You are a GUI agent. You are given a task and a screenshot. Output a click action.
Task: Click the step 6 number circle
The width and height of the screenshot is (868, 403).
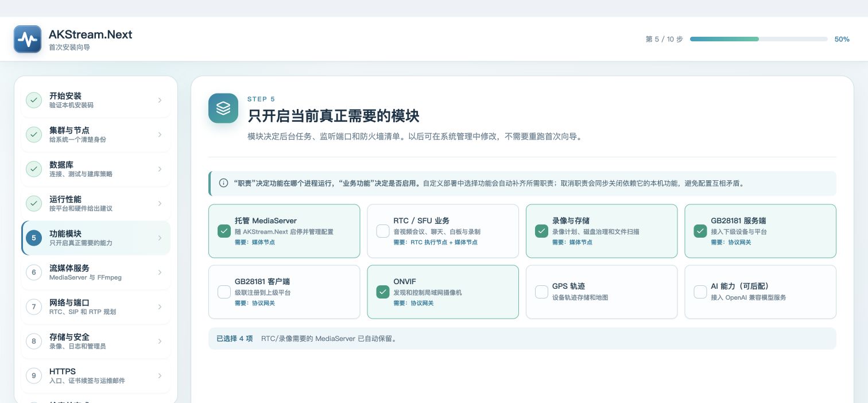pos(34,272)
